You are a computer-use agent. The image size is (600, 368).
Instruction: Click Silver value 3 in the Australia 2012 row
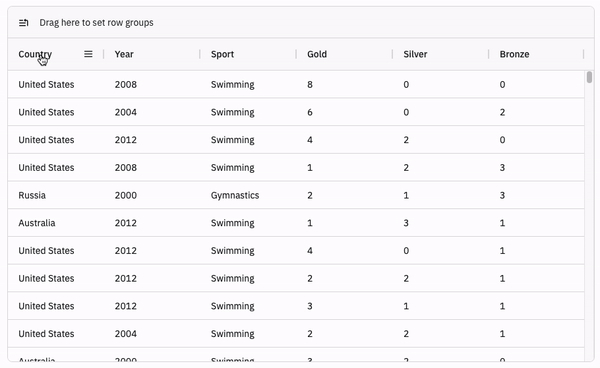[x=406, y=223]
